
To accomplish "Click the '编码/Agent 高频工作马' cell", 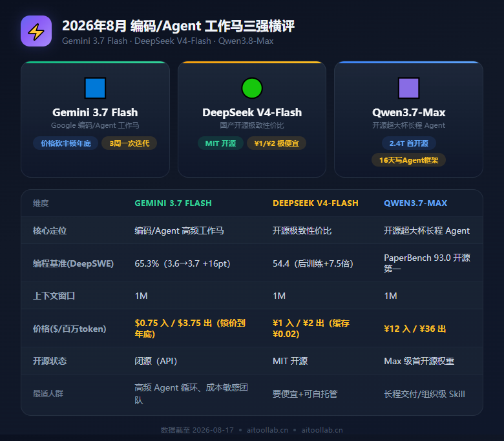I will coord(179,231).
